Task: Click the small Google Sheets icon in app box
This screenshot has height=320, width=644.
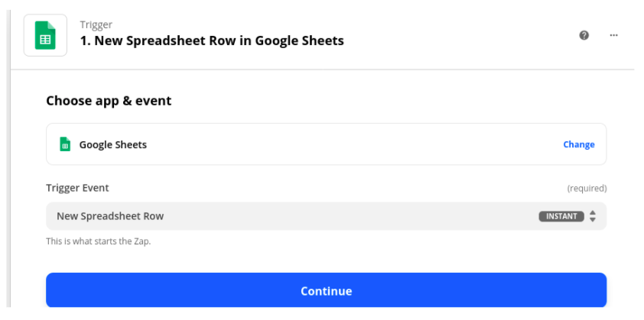Action: click(x=65, y=144)
